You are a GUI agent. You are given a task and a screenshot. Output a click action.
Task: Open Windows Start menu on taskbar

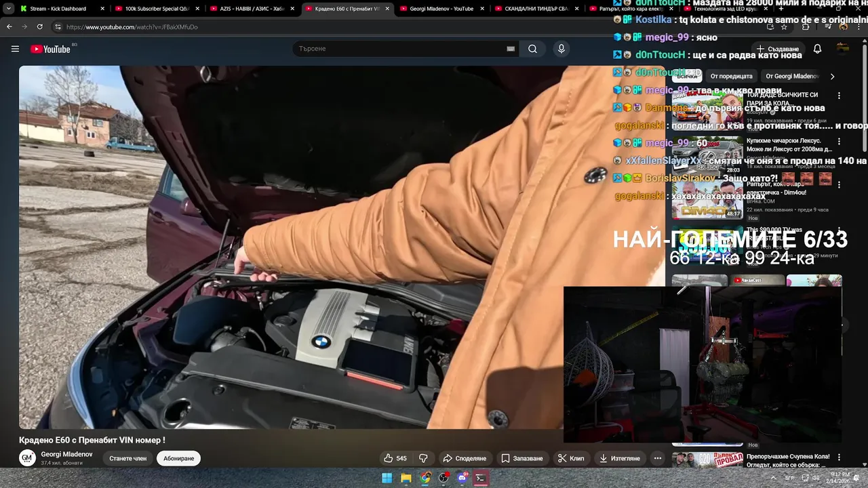coord(387,478)
